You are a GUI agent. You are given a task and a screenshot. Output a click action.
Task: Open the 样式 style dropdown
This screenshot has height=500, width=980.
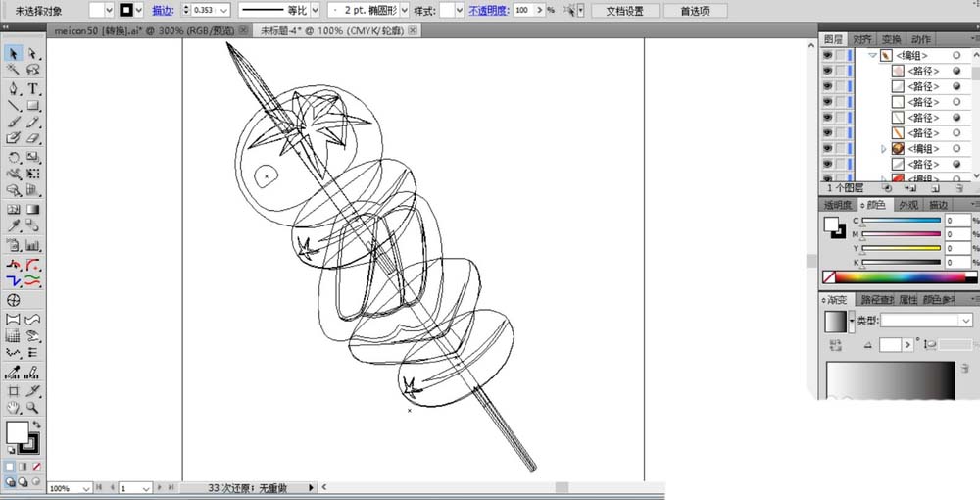coord(460,10)
